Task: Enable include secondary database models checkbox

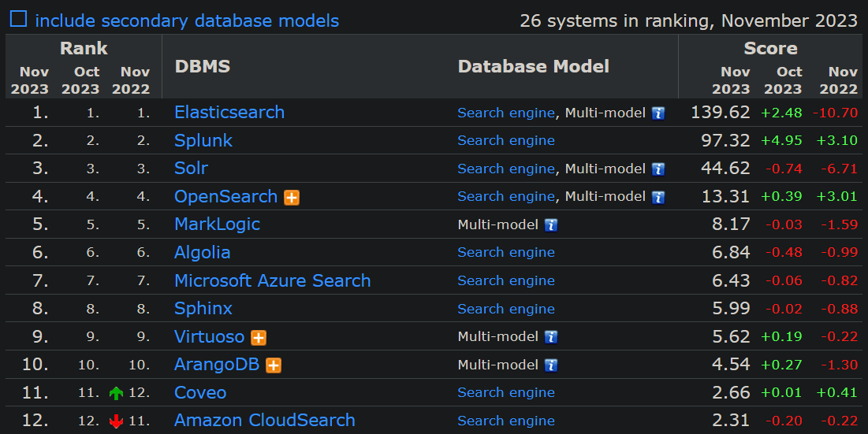Action: [18, 20]
